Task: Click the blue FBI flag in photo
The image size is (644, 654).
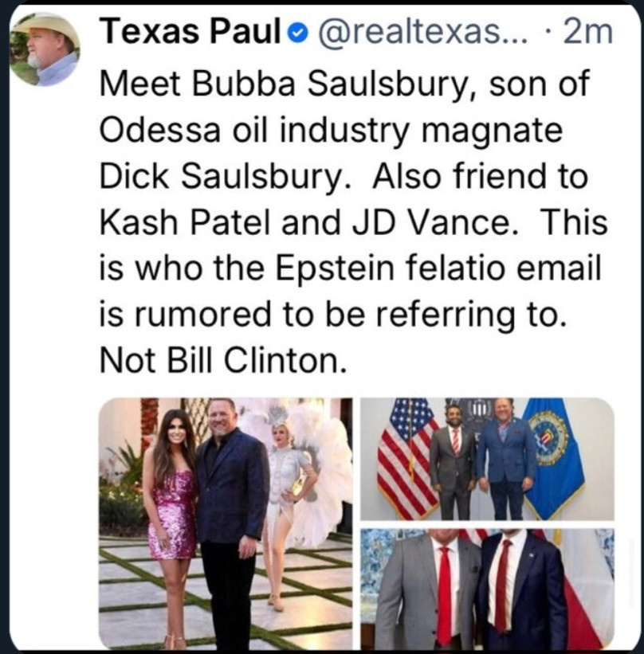Action: pyautogui.click(x=554, y=458)
